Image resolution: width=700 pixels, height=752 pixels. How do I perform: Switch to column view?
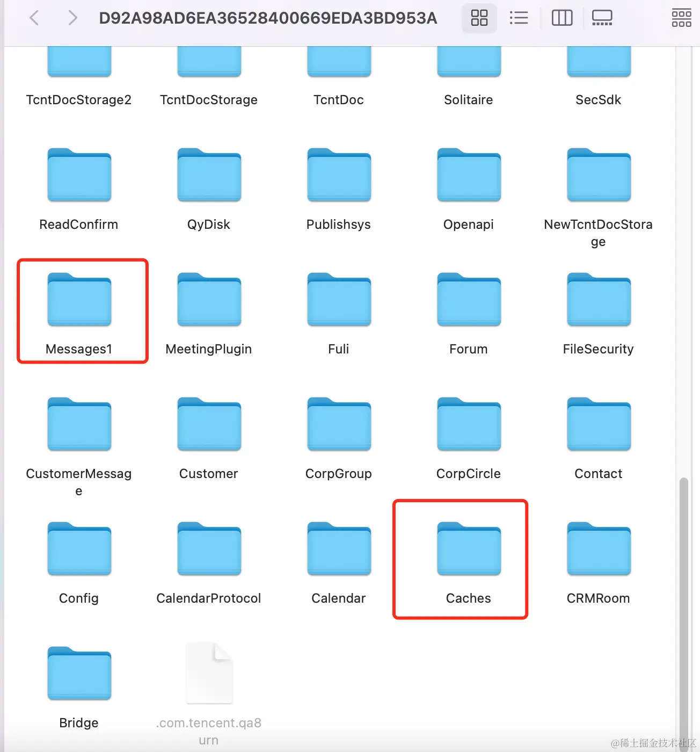click(562, 18)
